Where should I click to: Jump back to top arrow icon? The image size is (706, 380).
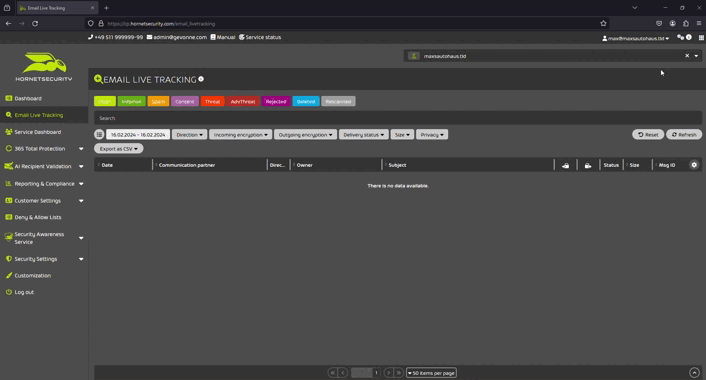[x=694, y=372]
